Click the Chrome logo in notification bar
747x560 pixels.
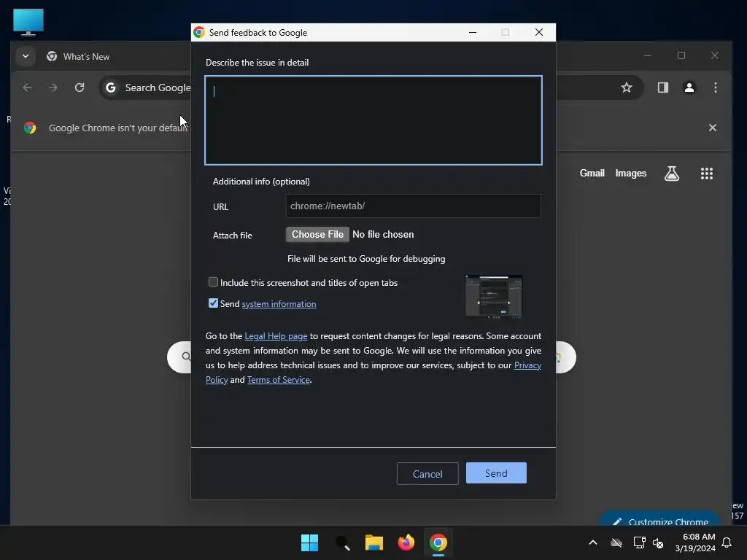click(x=30, y=128)
